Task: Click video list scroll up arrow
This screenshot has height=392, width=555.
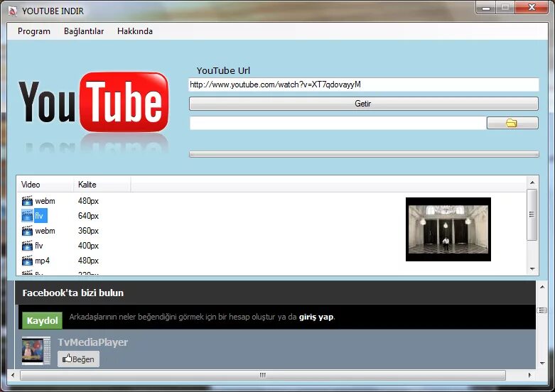Action: click(532, 183)
